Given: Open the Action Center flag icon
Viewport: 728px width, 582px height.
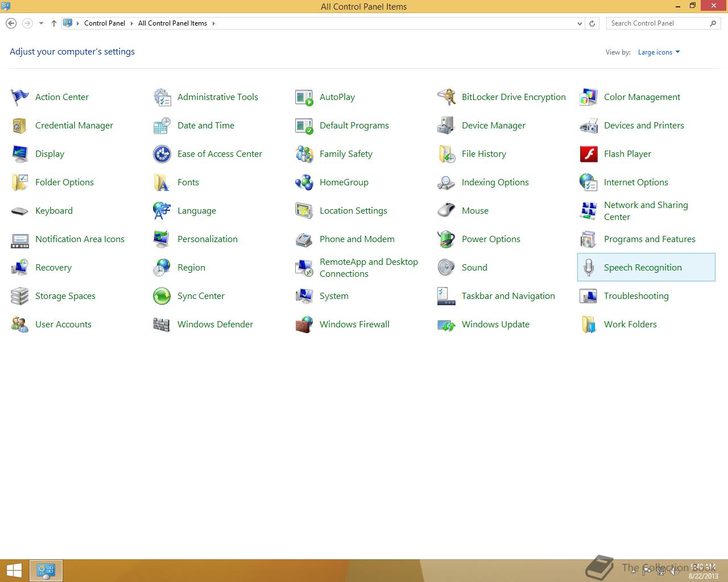Looking at the screenshot, I should (20, 97).
